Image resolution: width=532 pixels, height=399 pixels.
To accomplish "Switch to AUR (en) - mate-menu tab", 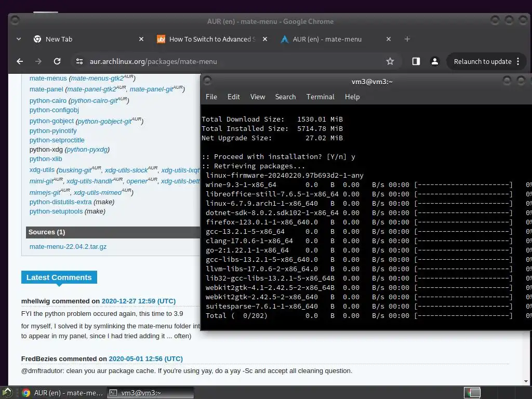I will click(327, 39).
